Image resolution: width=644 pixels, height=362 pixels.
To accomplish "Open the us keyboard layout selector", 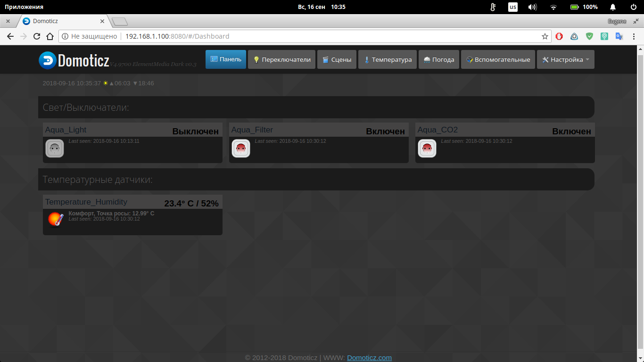I will (x=512, y=7).
